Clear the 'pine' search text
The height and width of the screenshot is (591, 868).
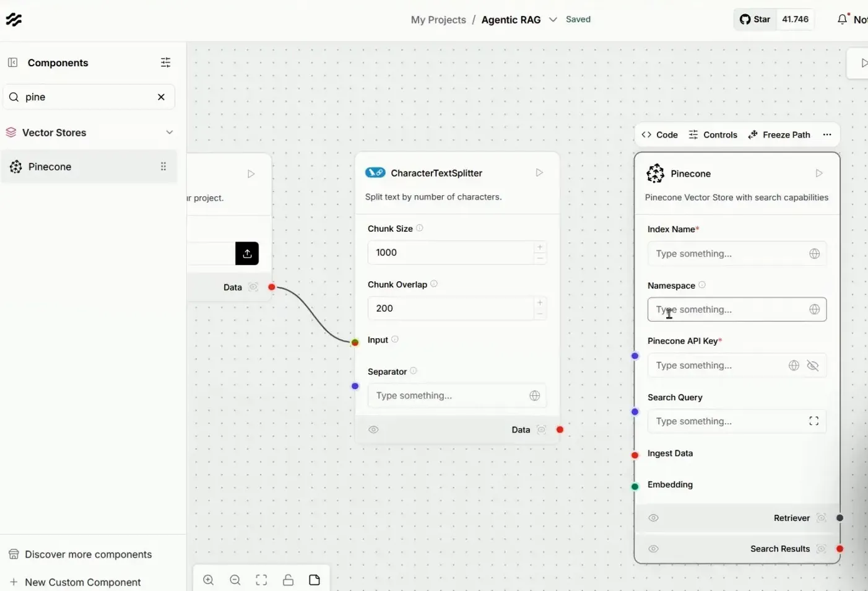[x=161, y=97]
